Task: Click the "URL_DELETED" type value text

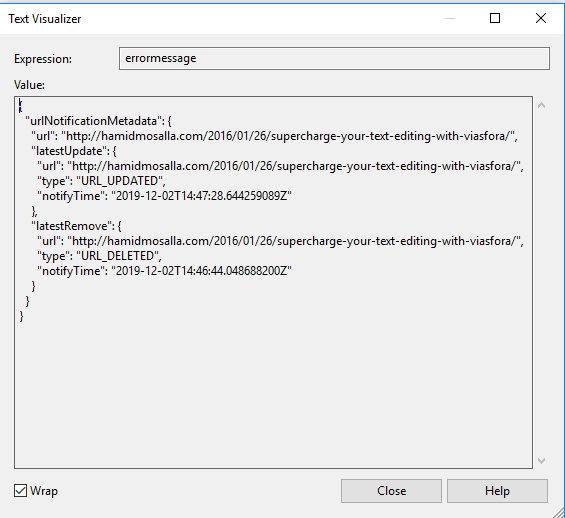Action: tap(118, 256)
